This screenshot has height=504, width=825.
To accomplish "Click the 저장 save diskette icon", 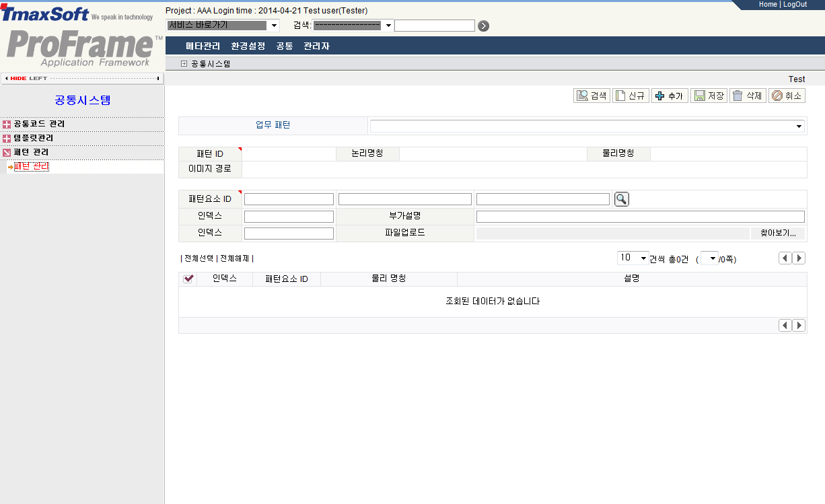I will tap(709, 95).
